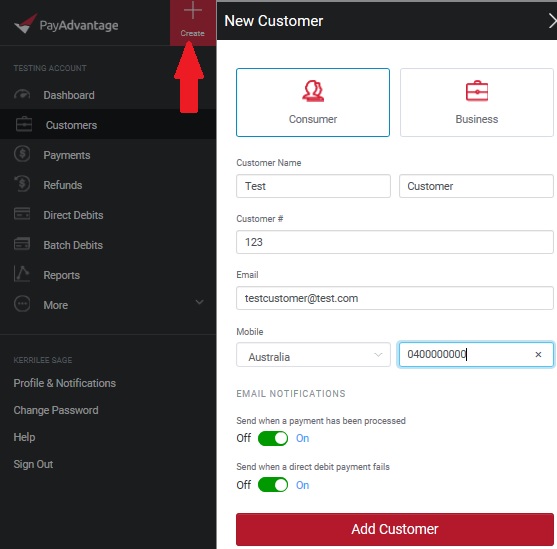
Task: Toggle the direct debit fails notification switch
Action: [273, 485]
